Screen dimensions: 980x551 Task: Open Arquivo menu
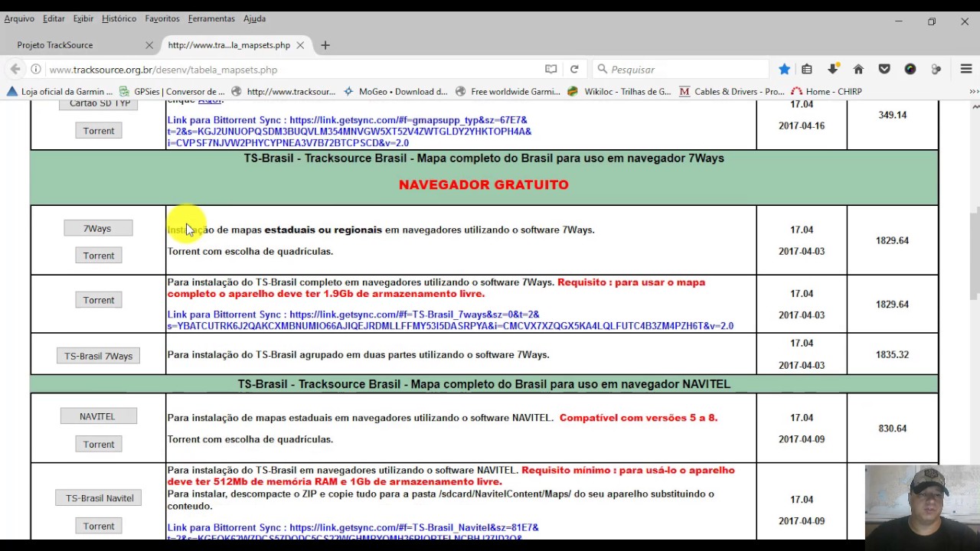[19, 18]
